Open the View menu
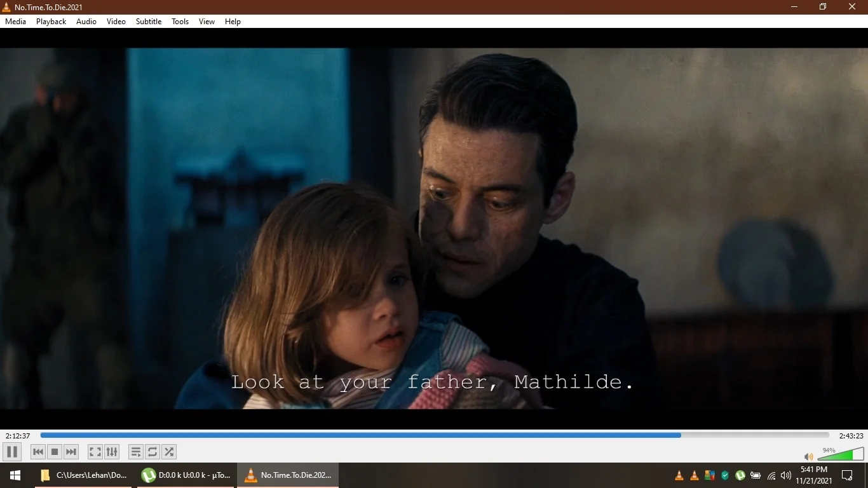The width and height of the screenshot is (868, 488). point(207,22)
